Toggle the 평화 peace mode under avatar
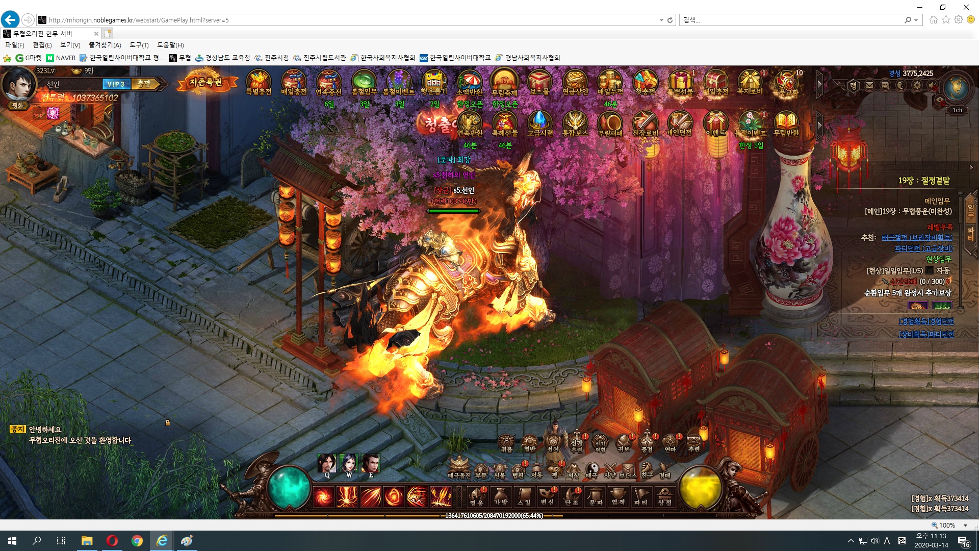980x551 pixels. [18, 106]
